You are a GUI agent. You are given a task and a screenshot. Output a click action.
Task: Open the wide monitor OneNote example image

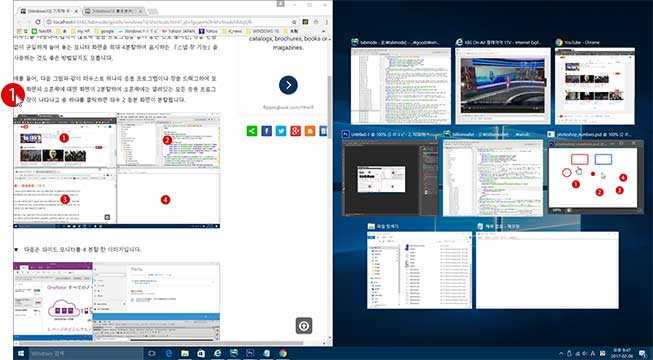(117, 301)
